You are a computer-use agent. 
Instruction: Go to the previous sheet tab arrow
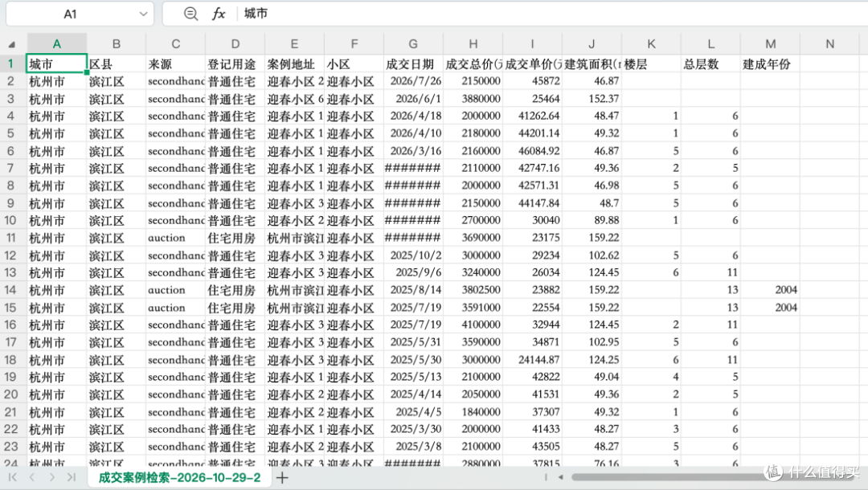(32, 477)
